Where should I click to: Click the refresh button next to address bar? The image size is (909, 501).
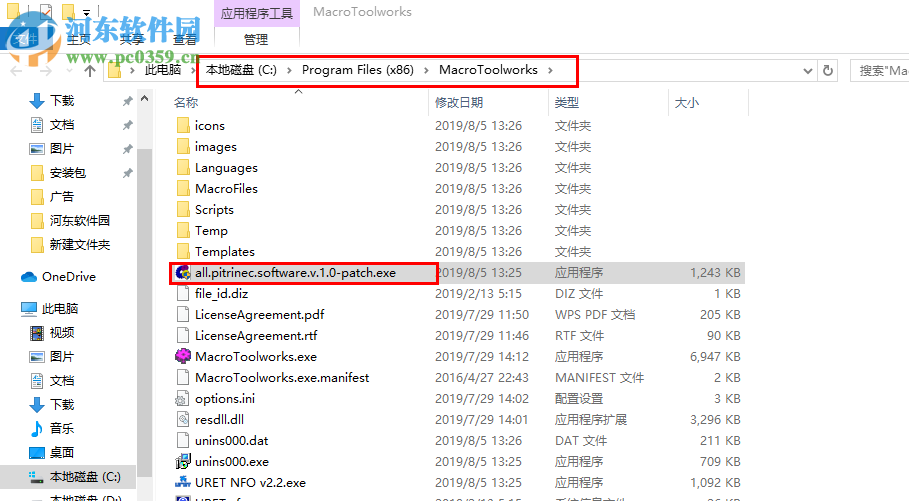tap(828, 70)
